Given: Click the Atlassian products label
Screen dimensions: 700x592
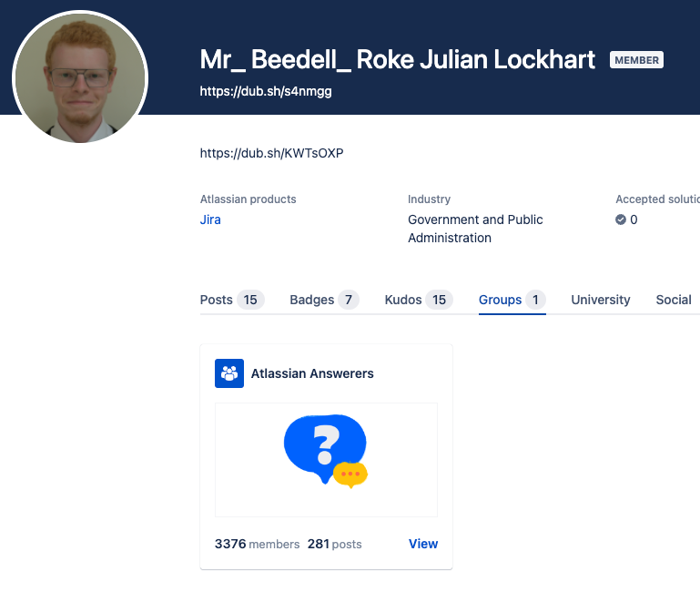Looking at the screenshot, I should coord(248,199).
